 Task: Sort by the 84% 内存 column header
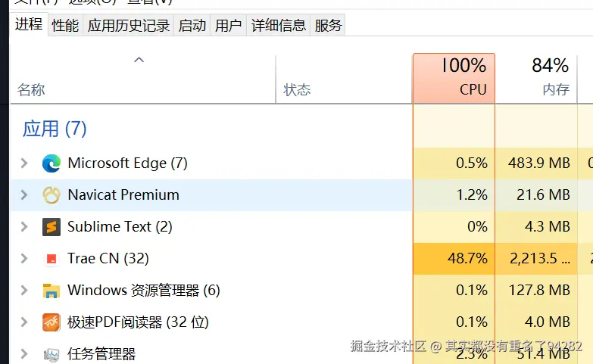click(x=536, y=79)
